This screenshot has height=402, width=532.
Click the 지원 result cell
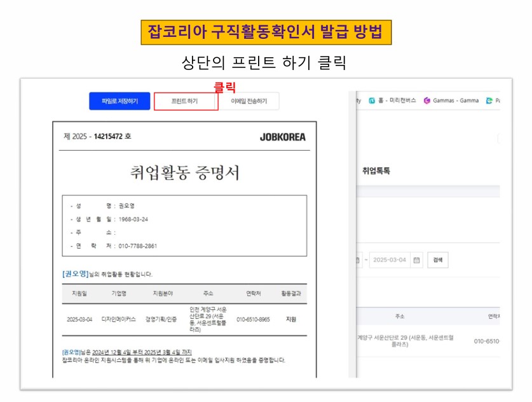(x=291, y=319)
